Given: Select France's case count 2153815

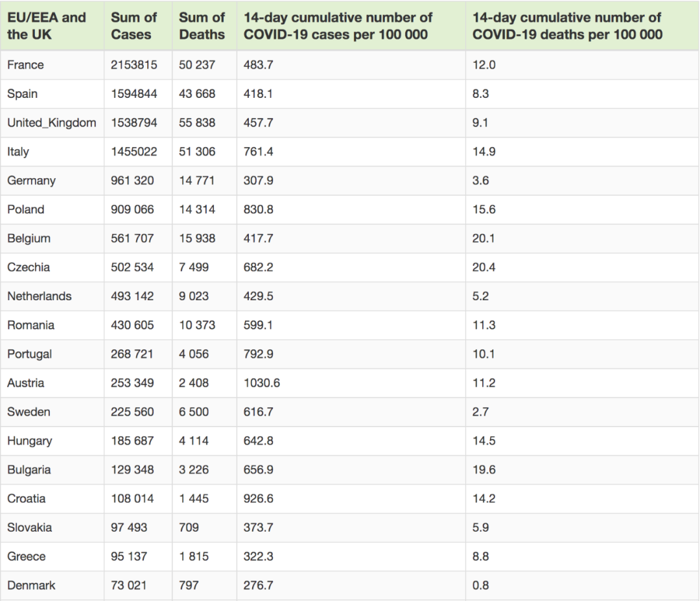Looking at the screenshot, I should [134, 65].
